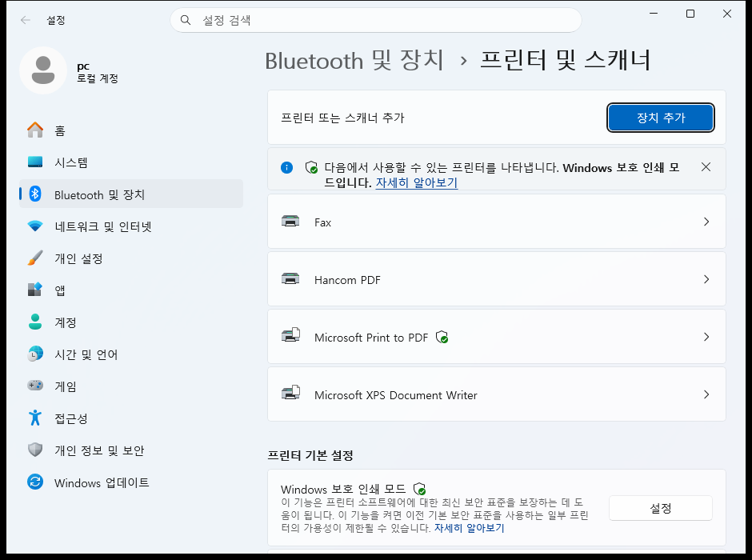Open Microsoft XPS Document Writer chevron
This screenshot has height=560, width=752.
click(706, 394)
